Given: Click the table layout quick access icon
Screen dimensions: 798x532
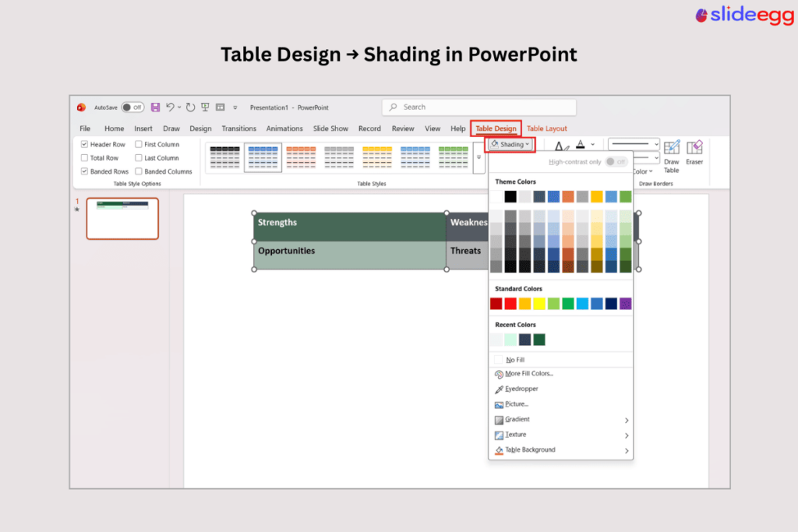Looking at the screenshot, I should point(221,107).
